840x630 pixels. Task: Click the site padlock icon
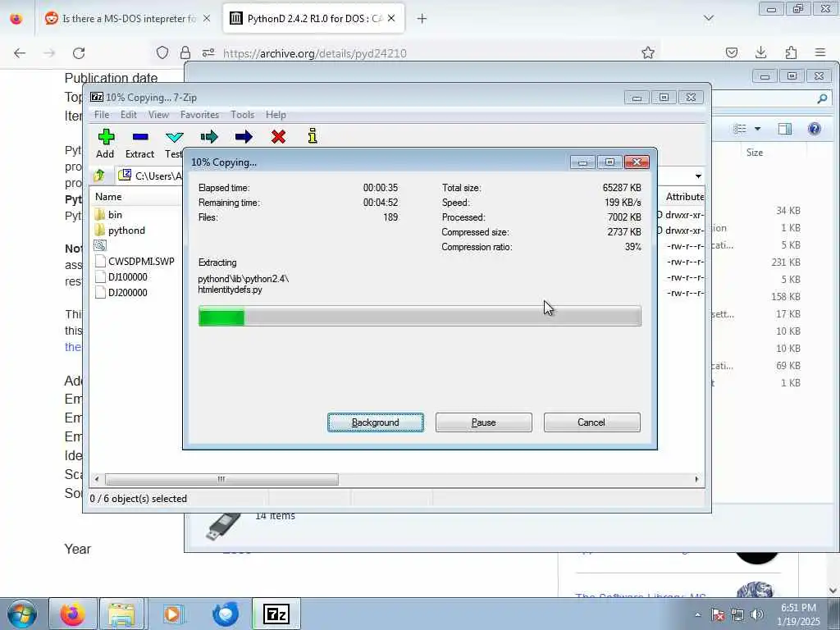tap(185, 52)
